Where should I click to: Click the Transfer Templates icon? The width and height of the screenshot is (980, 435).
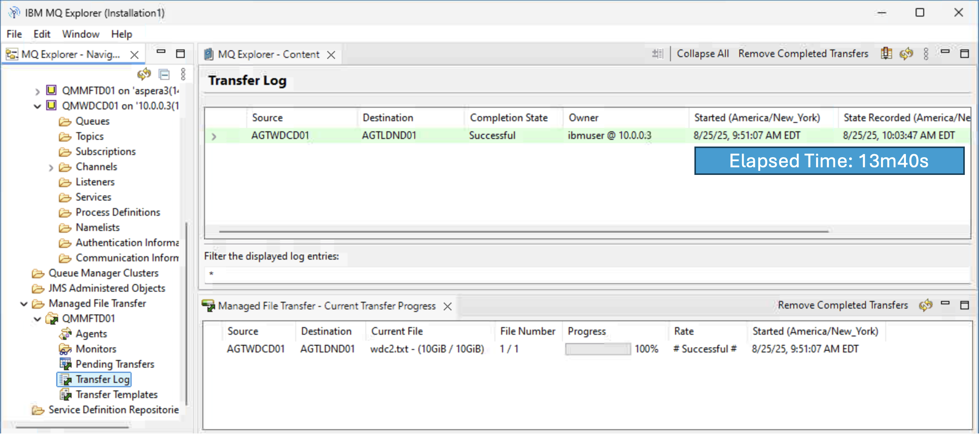tap(65, 394)
